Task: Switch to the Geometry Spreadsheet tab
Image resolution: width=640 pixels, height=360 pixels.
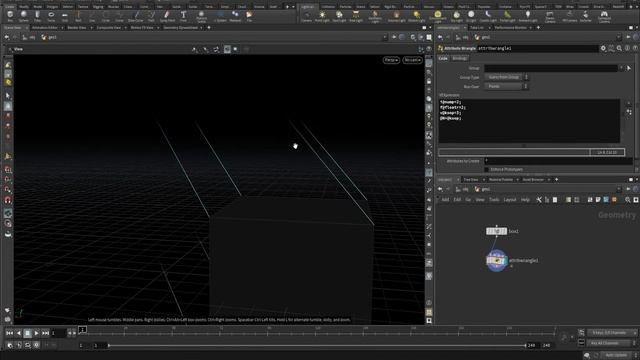Action: [x=180, y=28]
